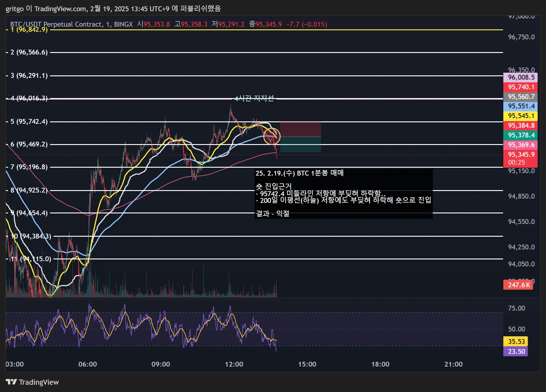Click the RSI 50.00 scale label
Image resolution: width=546 pixels, height=392 pixels.
pos(516,329)
